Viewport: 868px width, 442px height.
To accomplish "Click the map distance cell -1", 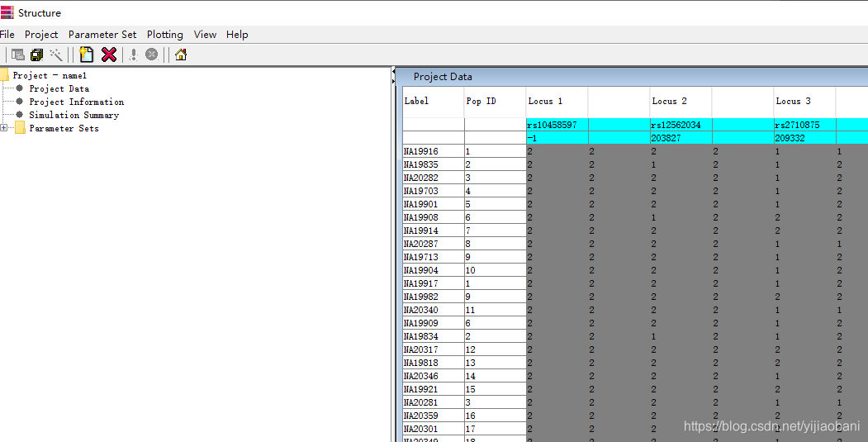I will [x=557, y=138].
